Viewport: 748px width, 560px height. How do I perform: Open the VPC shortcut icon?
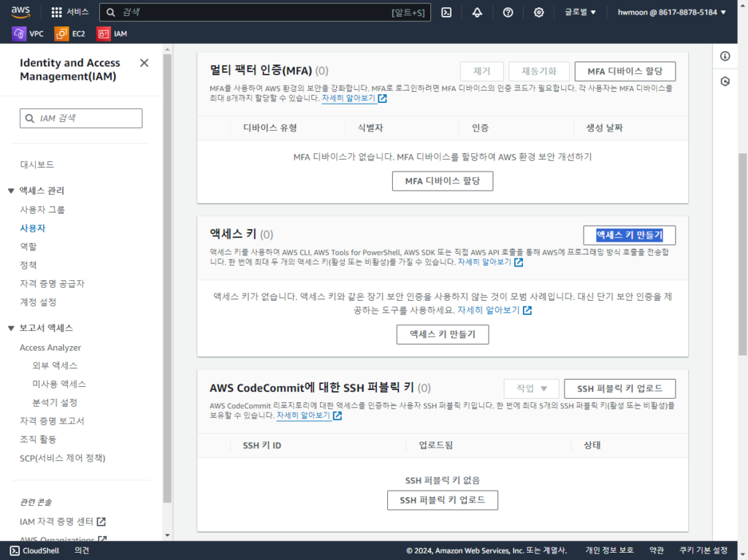(19, 34)
